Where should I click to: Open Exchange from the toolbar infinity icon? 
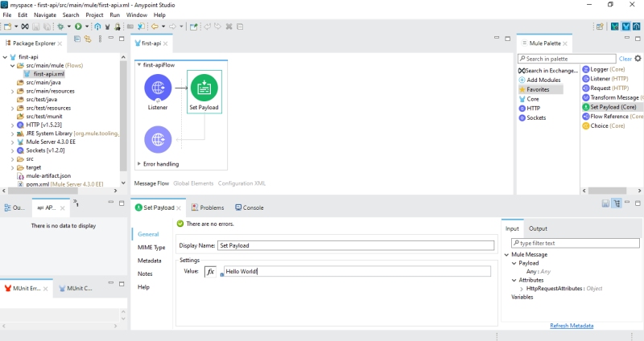25,27
